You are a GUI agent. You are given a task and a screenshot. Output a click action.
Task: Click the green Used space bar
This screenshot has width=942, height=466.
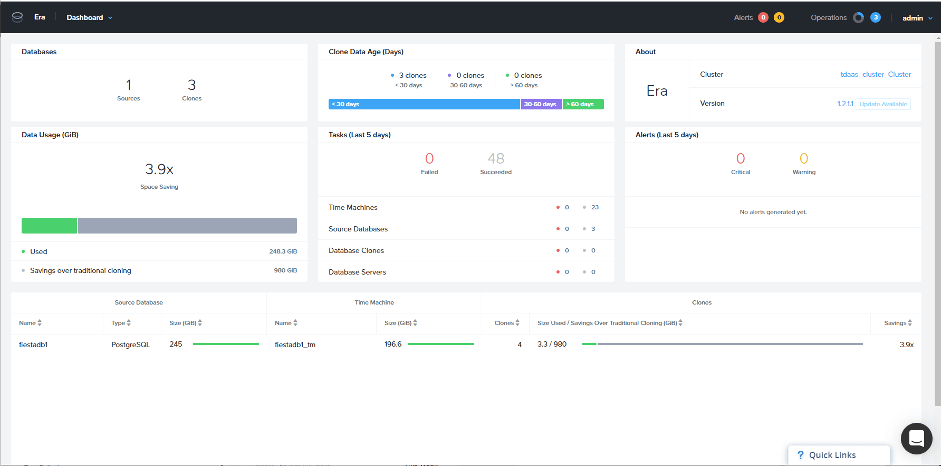pos(49,226)
